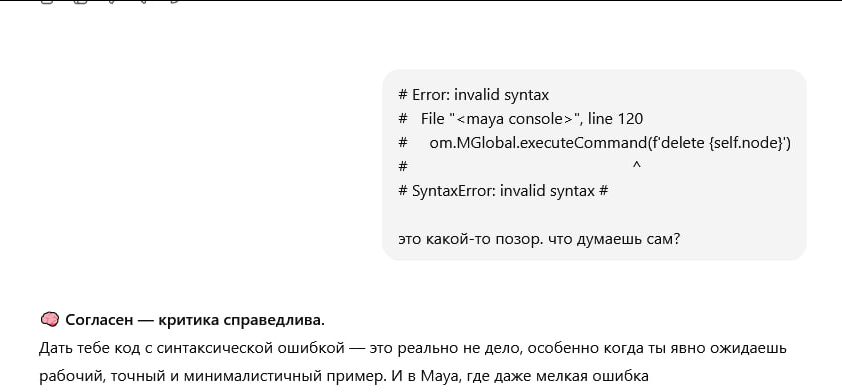
Task: Click the reply line starting "Дать тебе код"
Action: pos(412,348)
